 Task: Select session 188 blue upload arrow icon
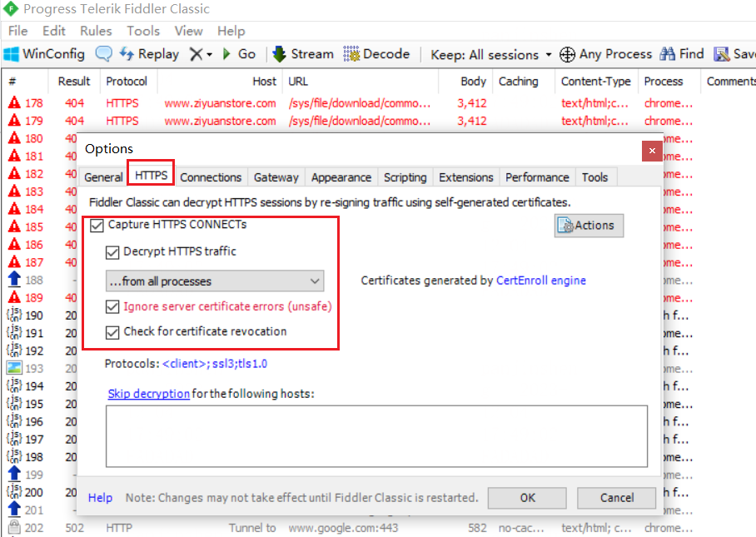click(14, 280)
